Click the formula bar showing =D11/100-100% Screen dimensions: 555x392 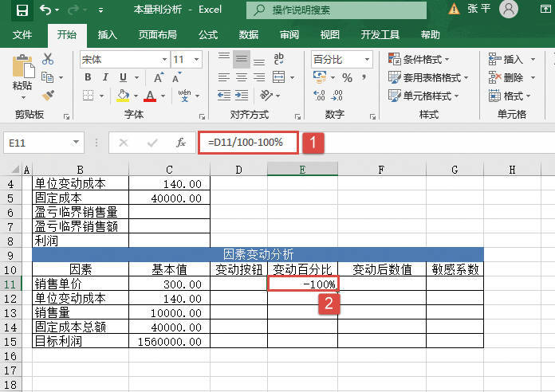click(248, 143)
